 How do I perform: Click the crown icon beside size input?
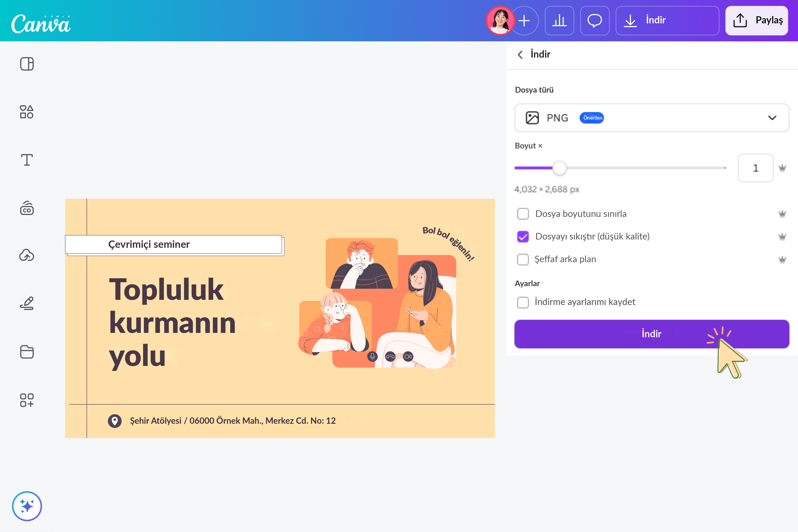782,168
